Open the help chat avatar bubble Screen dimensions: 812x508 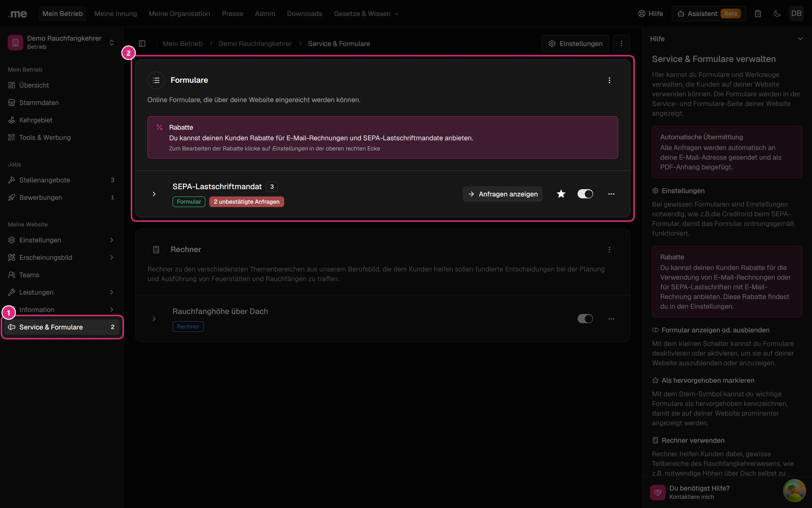pos(794,491)
